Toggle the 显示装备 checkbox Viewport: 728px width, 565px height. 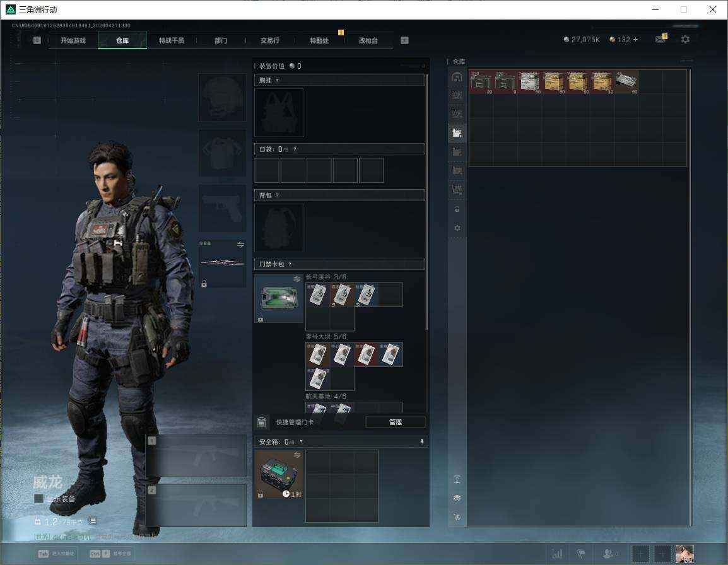[x=38, y=499]
